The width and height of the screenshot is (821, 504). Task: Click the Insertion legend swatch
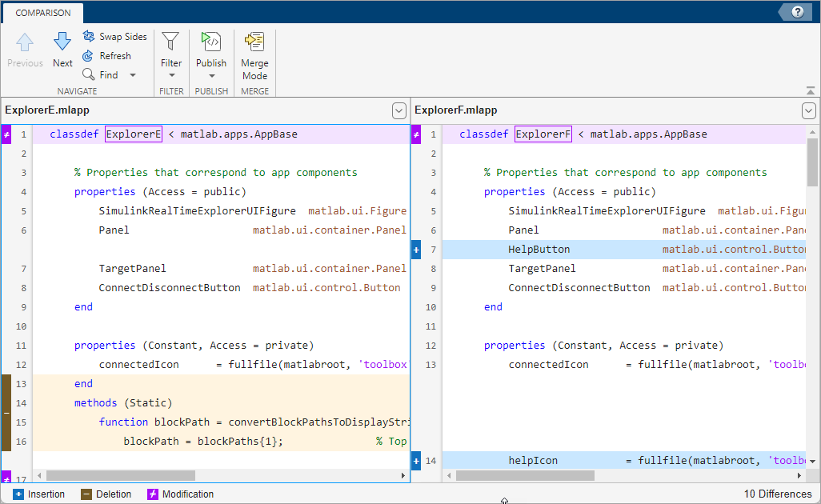click(x=19, y=494)
